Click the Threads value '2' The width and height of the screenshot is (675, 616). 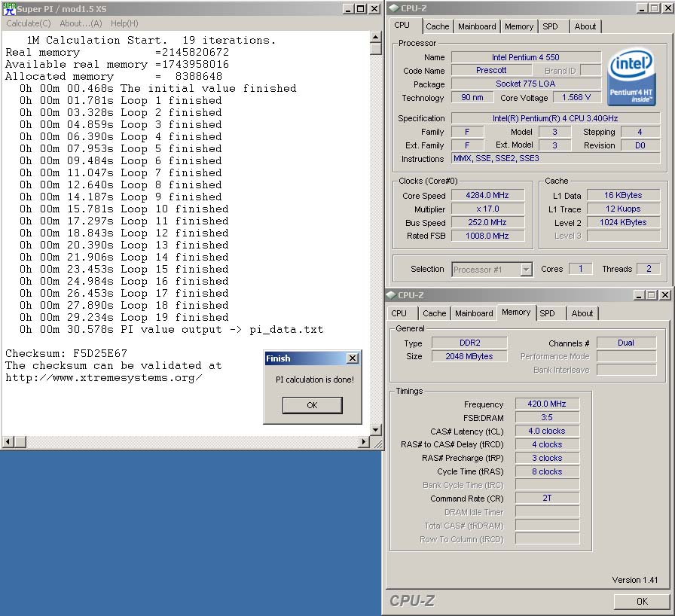649,269
